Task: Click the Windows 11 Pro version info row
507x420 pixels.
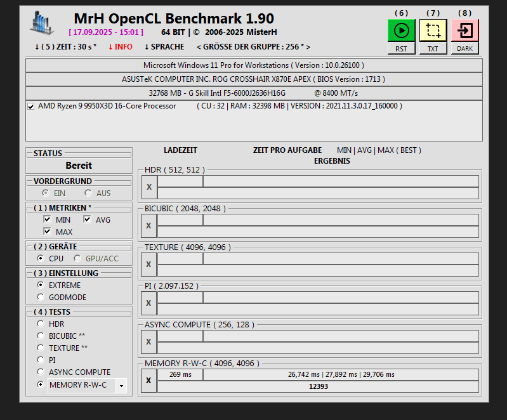Action: coord(254,65)
